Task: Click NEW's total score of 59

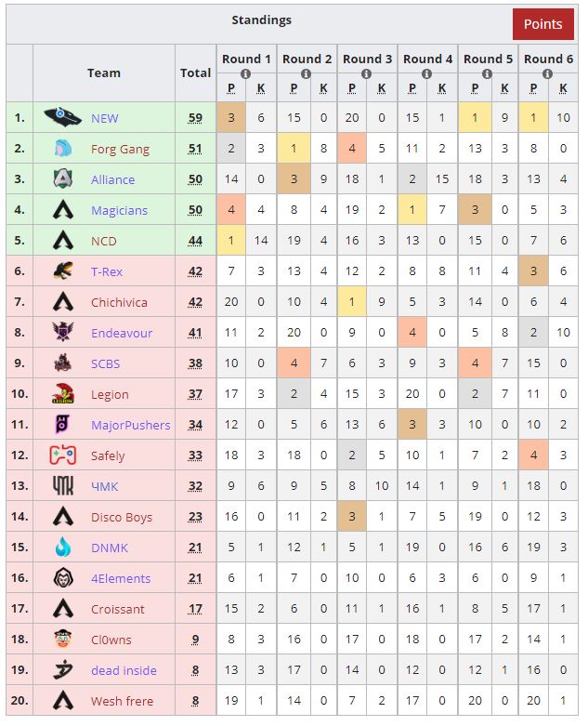Action: pos(195,118)
